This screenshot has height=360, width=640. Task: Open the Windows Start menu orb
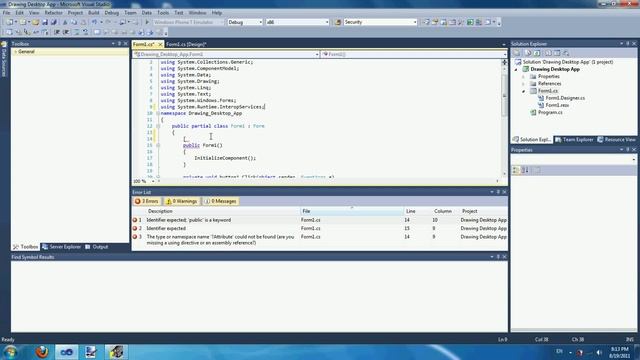(11, 352)
